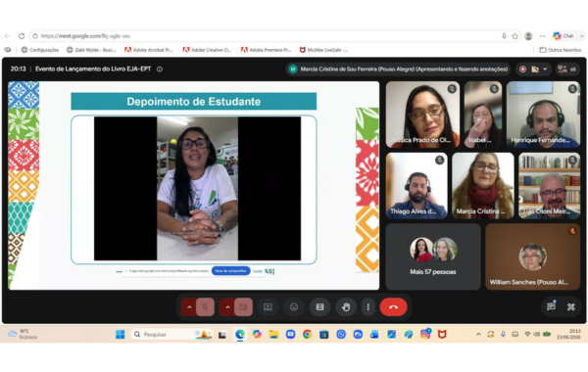
Task: Click the present screen icon
Action: coord(268,307)
